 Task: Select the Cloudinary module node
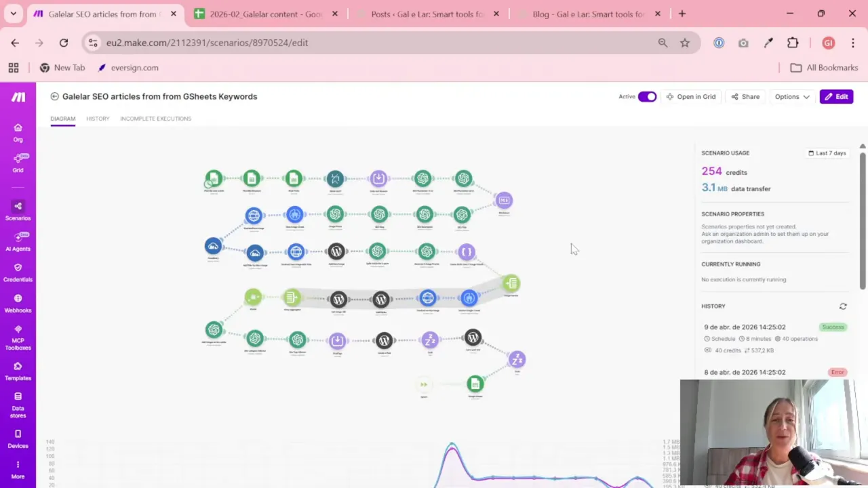pos(213,246)
